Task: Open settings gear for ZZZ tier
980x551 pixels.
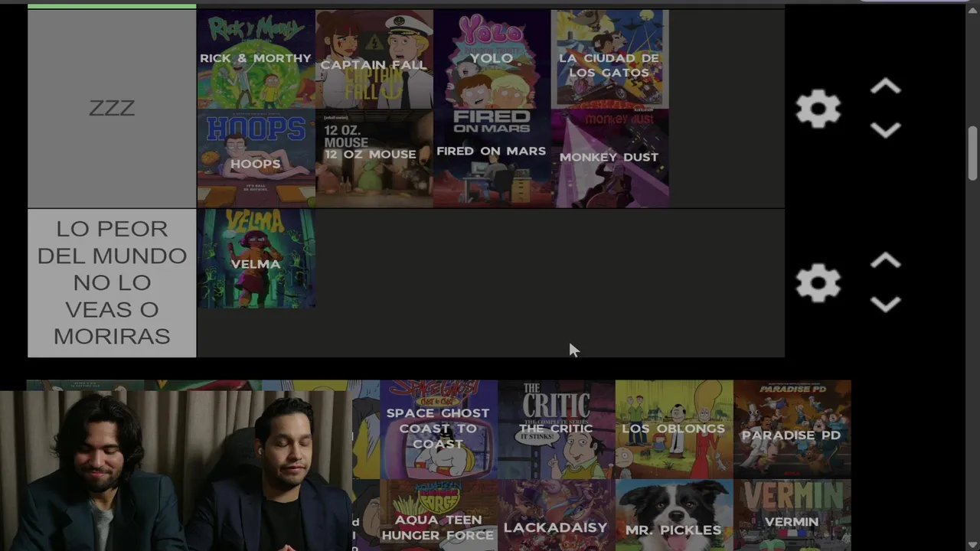Action: click(818, 109)
